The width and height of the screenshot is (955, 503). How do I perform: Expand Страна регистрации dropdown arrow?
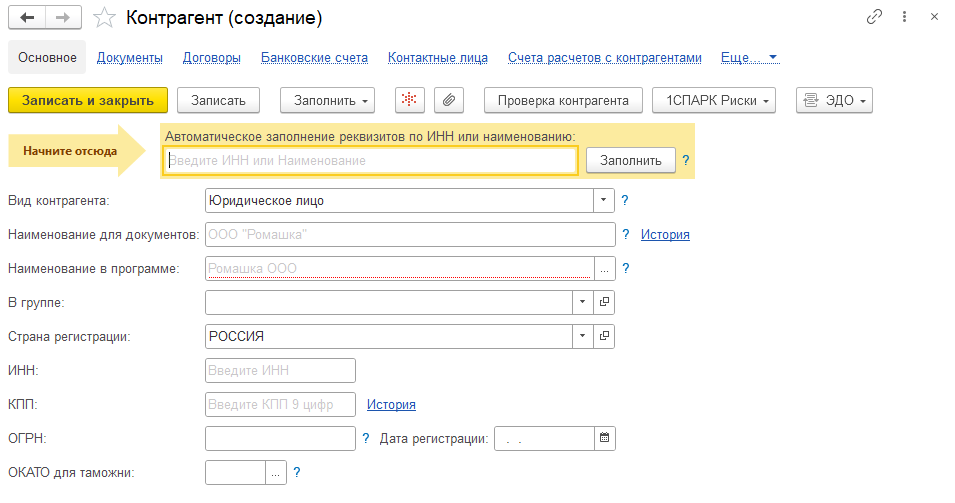(583, 336)
